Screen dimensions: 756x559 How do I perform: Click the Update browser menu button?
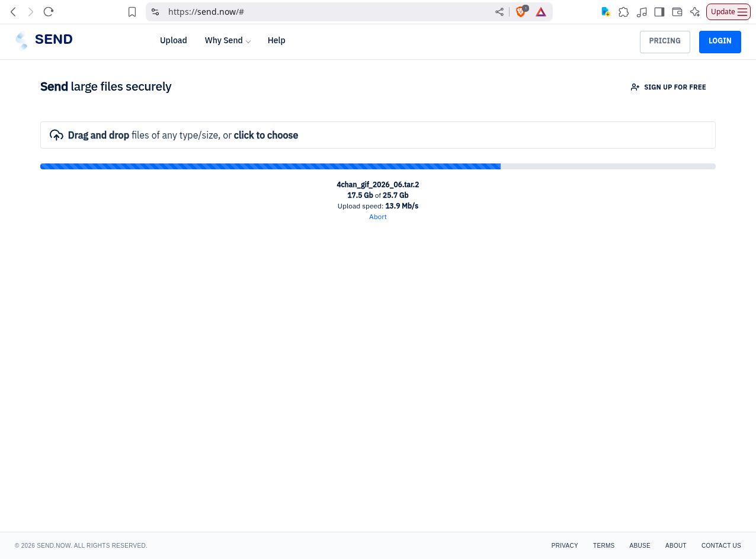tap(729, 12)
